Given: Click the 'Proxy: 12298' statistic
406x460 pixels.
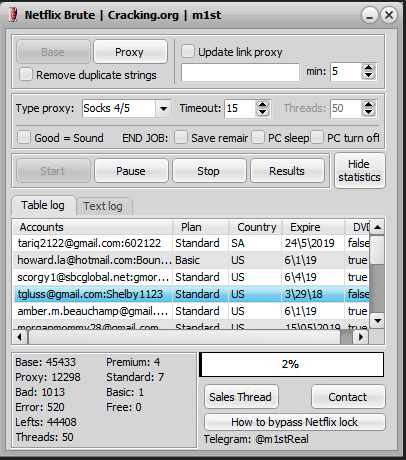Looking at the screenshot, I should (x=48, y=377).
